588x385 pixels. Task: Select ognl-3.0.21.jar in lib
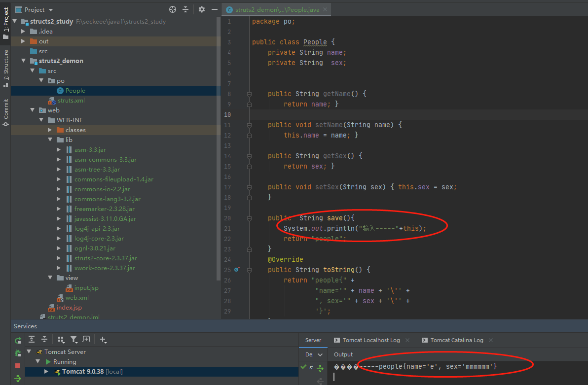95,248
